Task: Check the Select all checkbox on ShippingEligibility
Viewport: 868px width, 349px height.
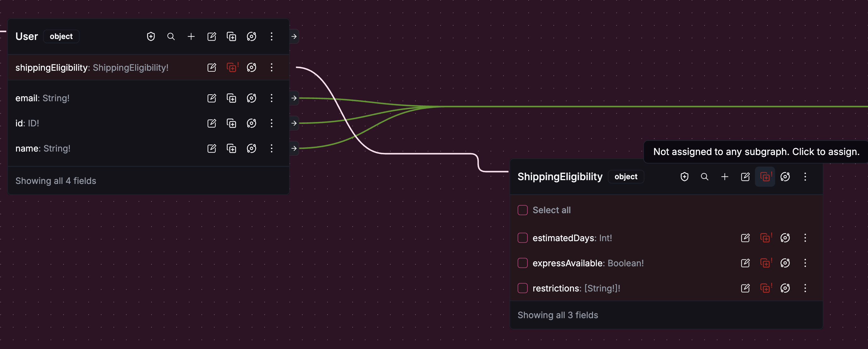Action: [x=523, y=210]
